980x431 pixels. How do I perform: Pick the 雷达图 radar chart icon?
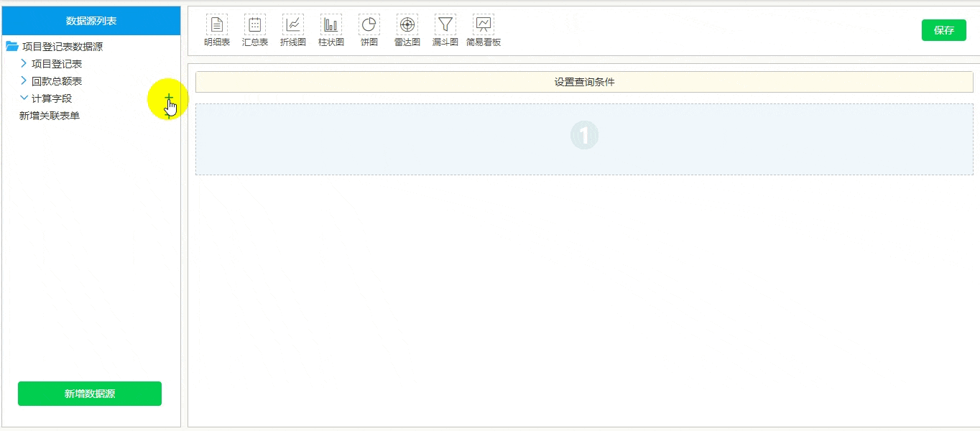coord(407,24)
